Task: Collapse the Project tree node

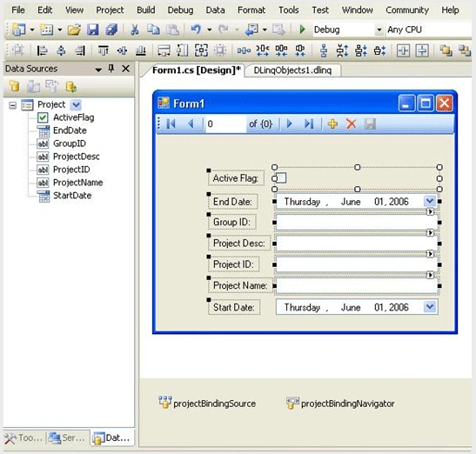Action: (x=12, y=105)
